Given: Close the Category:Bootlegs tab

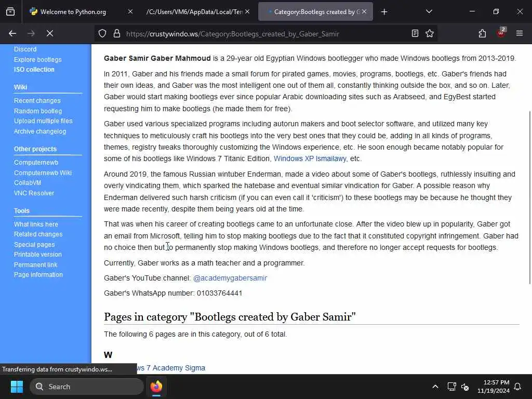Looking at the screenshot, I should (x=364, y=11).
